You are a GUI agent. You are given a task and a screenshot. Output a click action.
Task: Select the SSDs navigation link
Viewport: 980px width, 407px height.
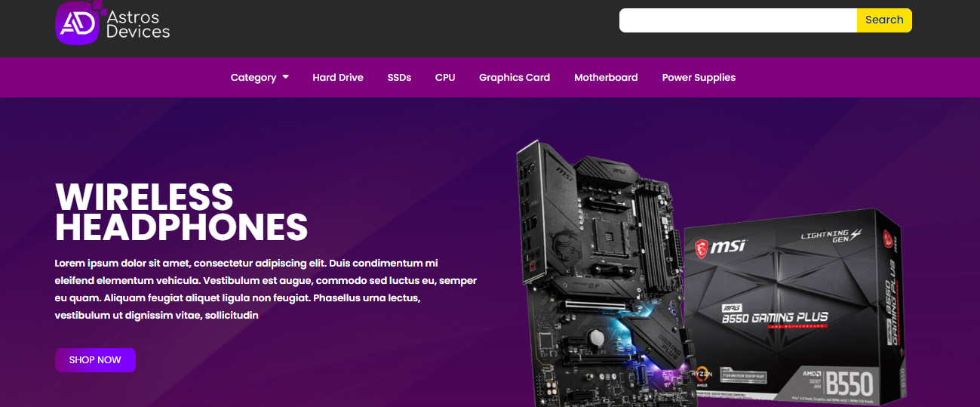399,77
